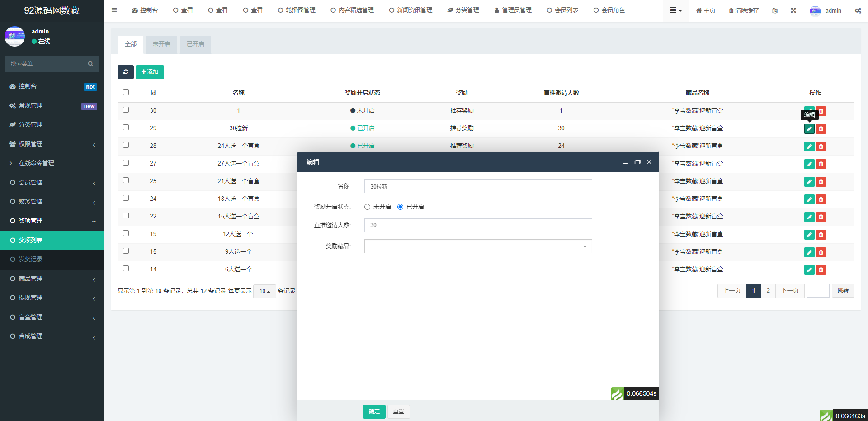Viewport: 868px width, 421px height.
Task: Open the page size dropdown showing 10
Action: (x=264, y=291)
